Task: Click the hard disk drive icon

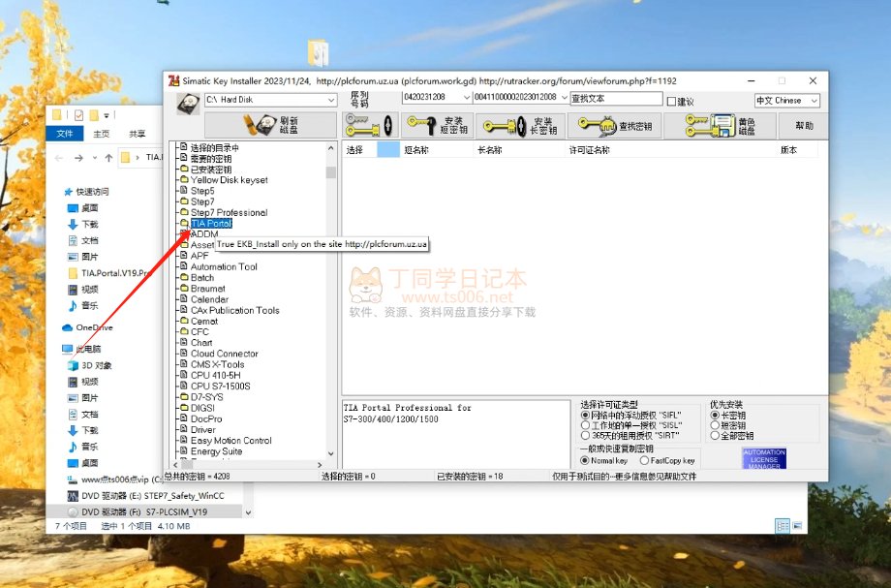Action: pyautogui.click(x=188, y=106)
